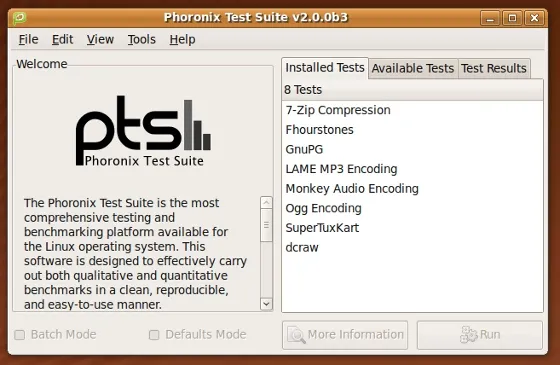Minimize the Phoronix Test Suite window
The image size is (560, 365).
tap(490, 18)
